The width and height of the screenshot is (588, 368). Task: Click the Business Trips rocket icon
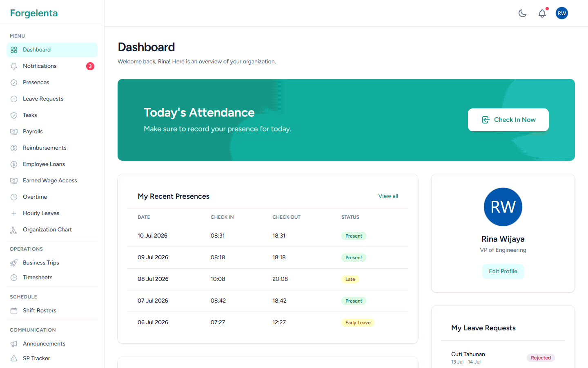point(14,263)
